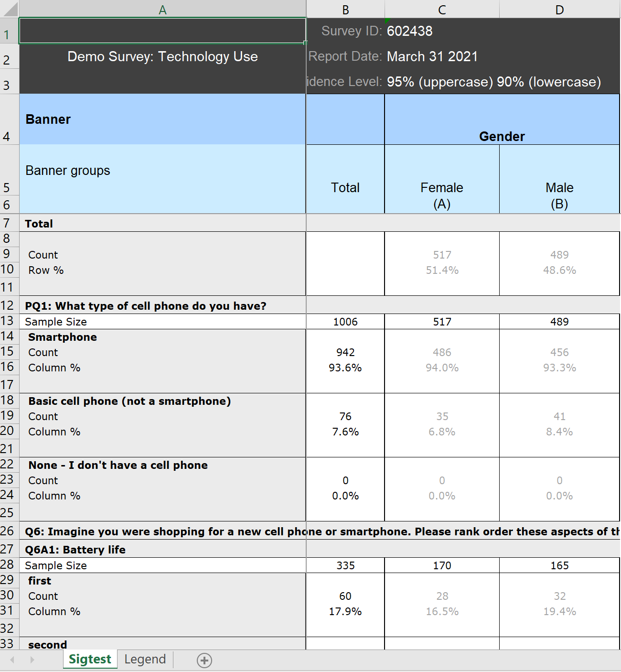Select column A header
Viewport: 621px width, 672px height.
162,9
